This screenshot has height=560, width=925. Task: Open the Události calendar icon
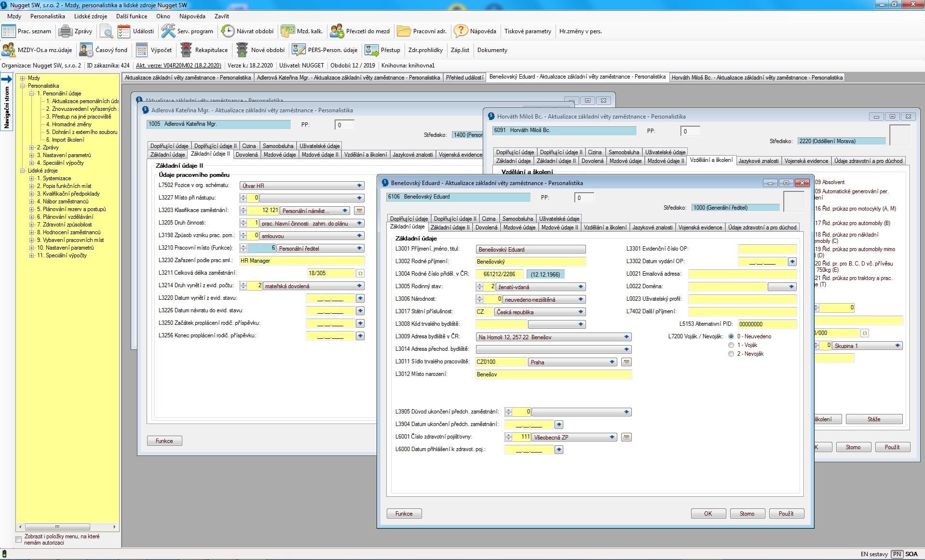click(x=124, y=31)
